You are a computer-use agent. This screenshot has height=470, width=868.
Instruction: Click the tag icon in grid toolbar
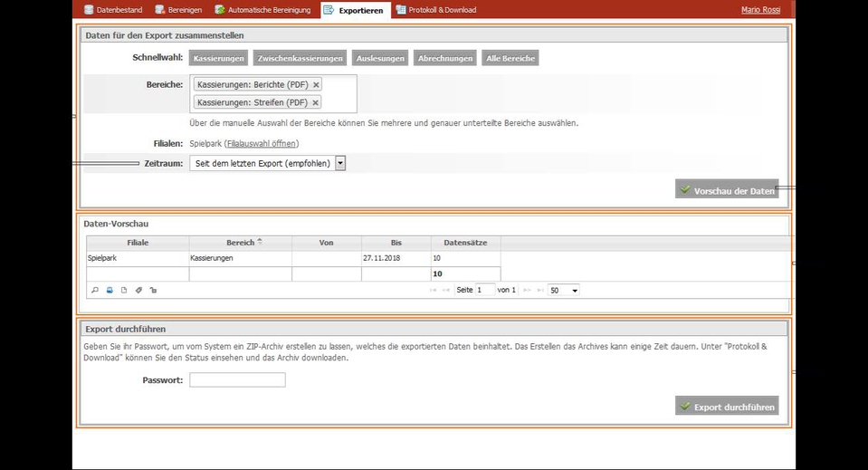139,290
